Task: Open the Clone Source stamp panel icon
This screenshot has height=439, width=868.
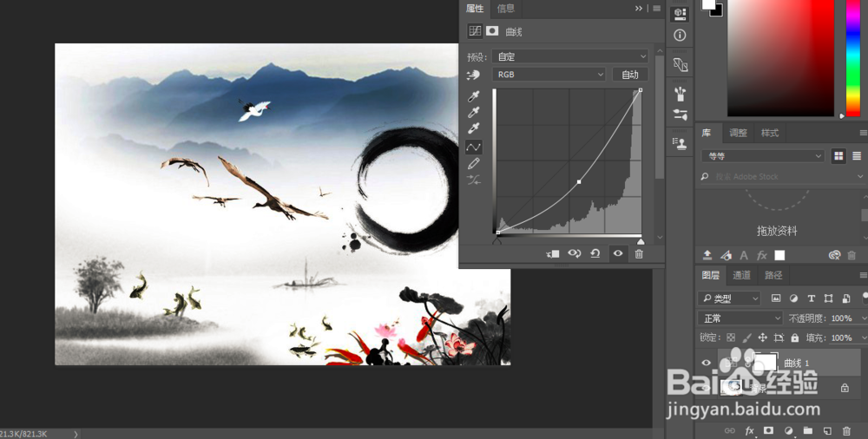Action: [680, 143]
